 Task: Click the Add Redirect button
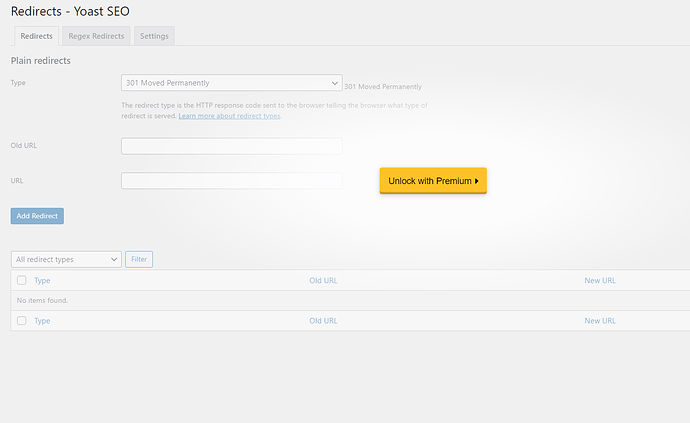[x=37, y=216]
